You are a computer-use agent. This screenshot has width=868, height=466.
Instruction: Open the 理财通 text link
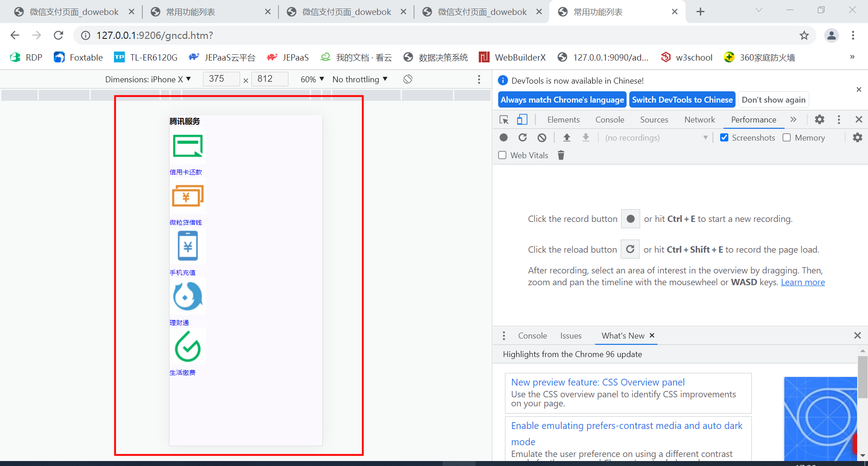click(179, 323)
